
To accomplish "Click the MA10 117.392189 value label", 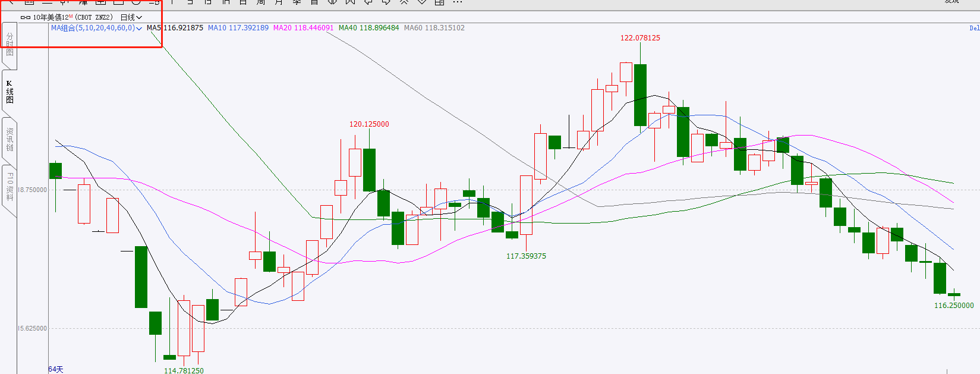I will 238,28.
